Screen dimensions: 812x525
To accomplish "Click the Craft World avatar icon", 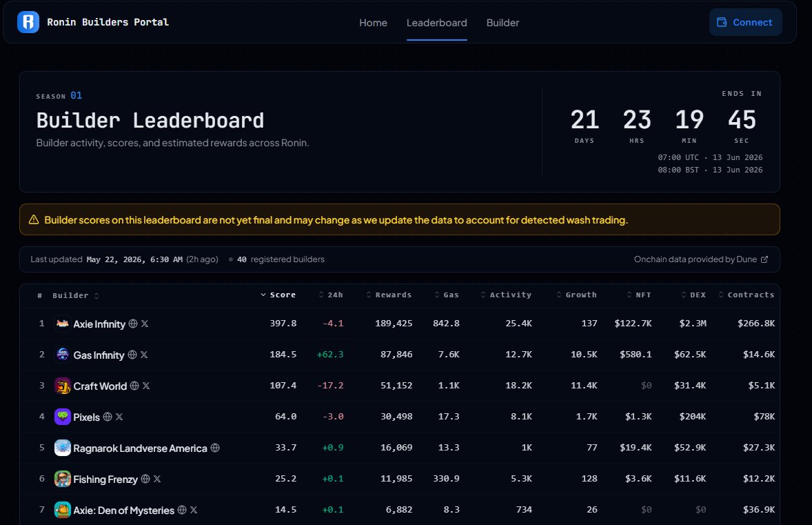I will 63,386.
